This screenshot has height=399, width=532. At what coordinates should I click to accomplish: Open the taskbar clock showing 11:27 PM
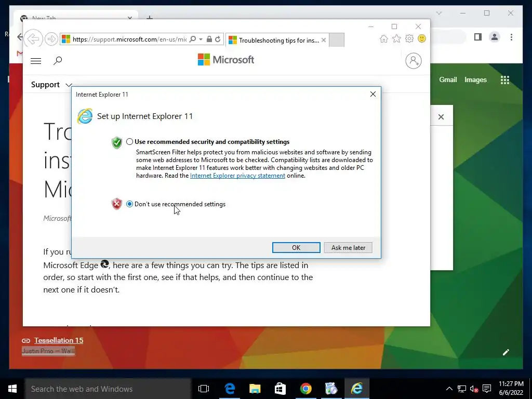point(511,388)
